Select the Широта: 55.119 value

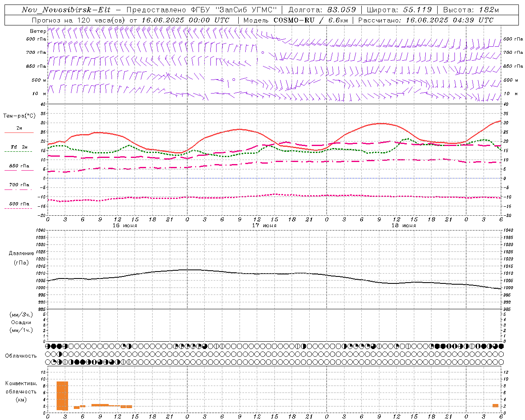tap(399, 10)
